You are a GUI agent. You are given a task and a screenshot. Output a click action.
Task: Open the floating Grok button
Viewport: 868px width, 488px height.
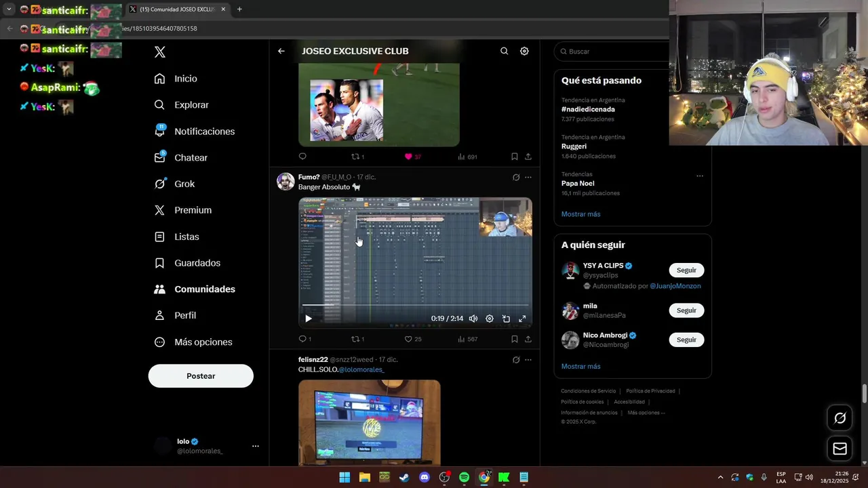tap(840, 418)
